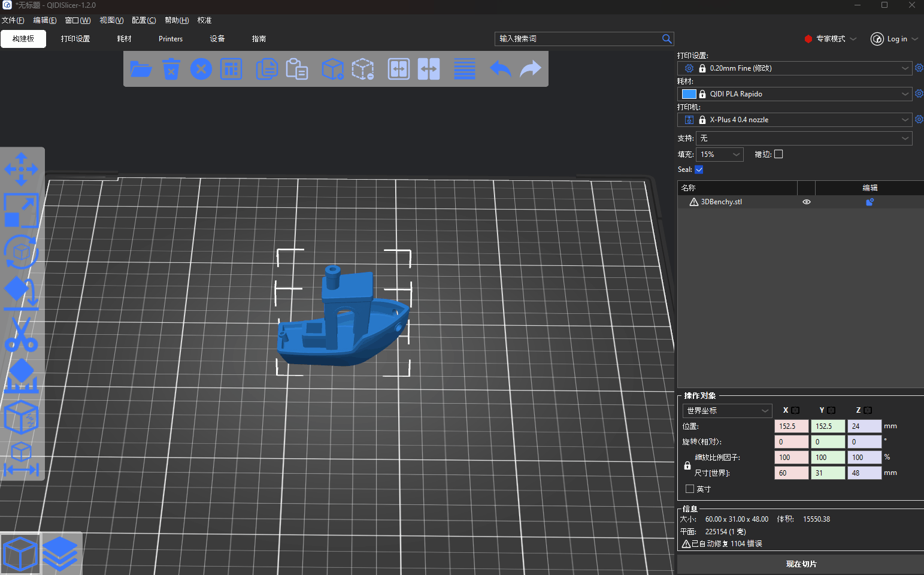Open a project with the folder icon

coord(141,69)
